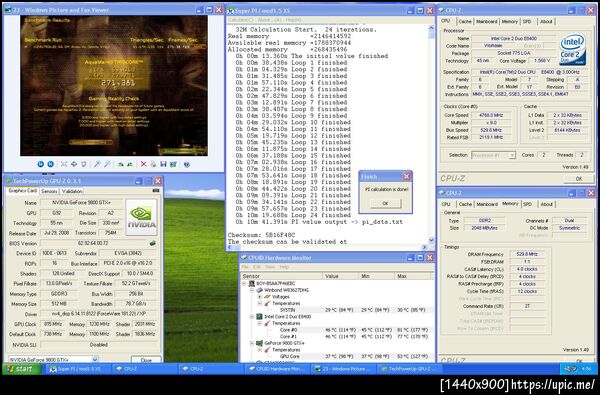600x395 pixels.
Task: Switch to Validation tab in GPU-Z
Action: click(x=72, y=191)
